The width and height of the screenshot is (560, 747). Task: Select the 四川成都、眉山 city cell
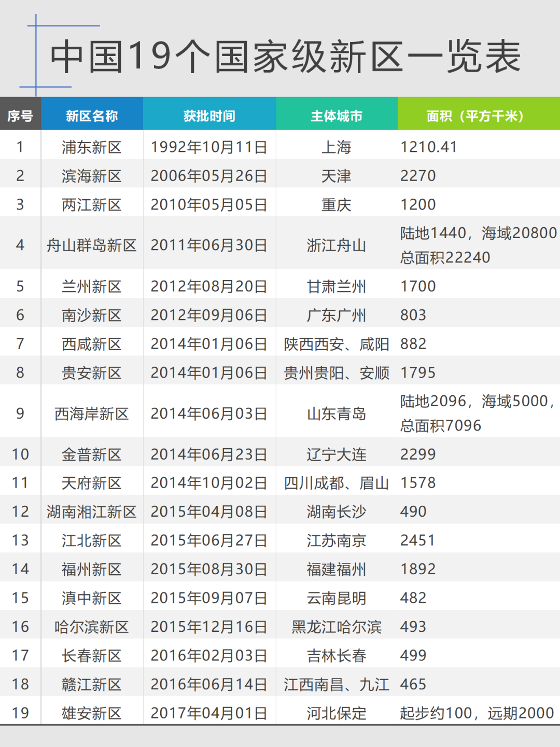point(337,483)
